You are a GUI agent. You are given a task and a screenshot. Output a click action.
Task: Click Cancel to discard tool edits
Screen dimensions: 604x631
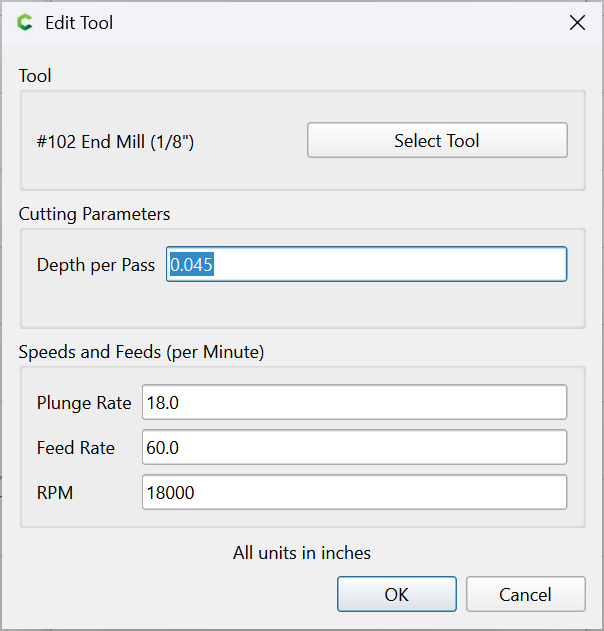pos(526,594)
